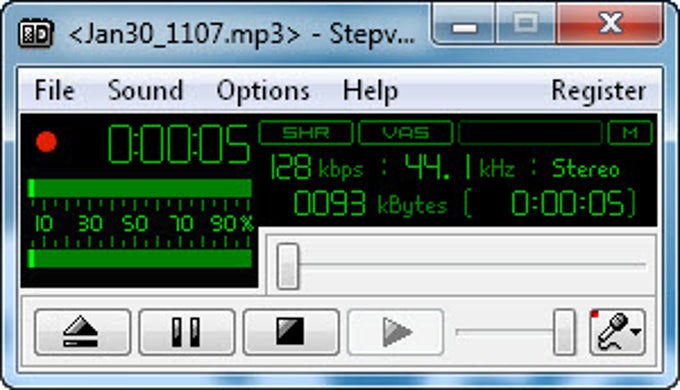Image resolution: width=680 pixels, height=390 pixels.
Task: Click the eject/open file button
Action: (x=82, y=332)
